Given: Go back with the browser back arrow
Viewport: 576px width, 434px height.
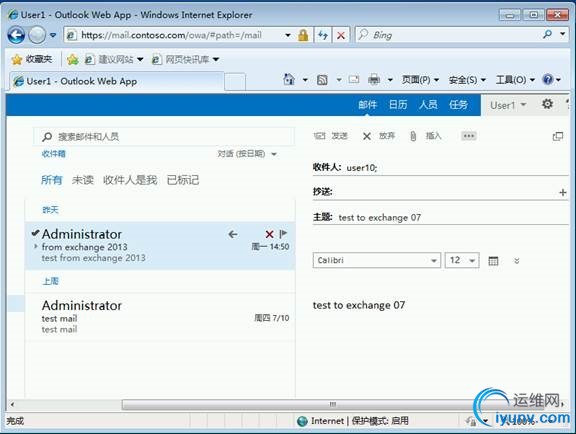Looking at the screenshot, I should (x=16, y=35).
